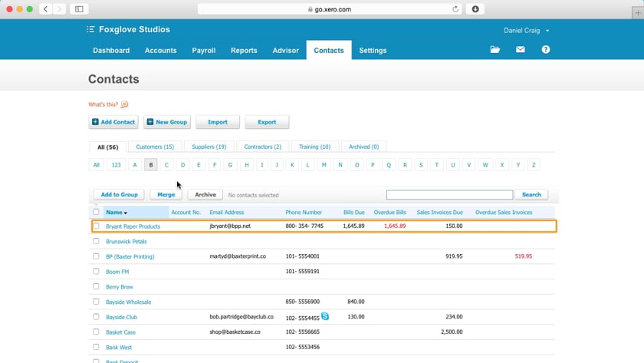644x363 pixels.
Task: Filter contacts by letter Z
Action: point(534,165)
